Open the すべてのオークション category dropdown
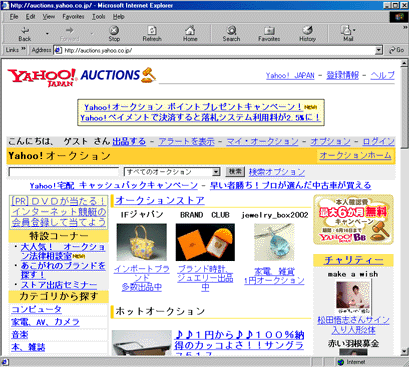This screenshot has width=409, height=367. (172, 172)
